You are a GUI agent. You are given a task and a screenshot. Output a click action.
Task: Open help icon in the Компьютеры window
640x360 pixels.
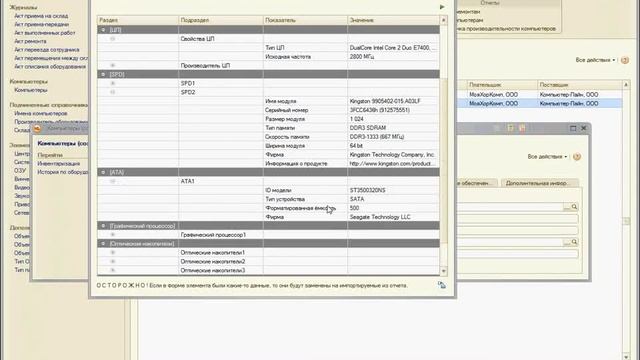(x=577, y=157)
